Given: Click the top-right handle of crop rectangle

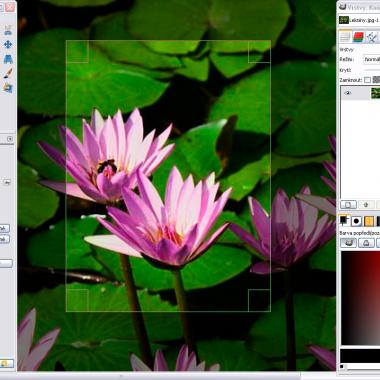Looking at the screenshot, I should tap(259, 52).
